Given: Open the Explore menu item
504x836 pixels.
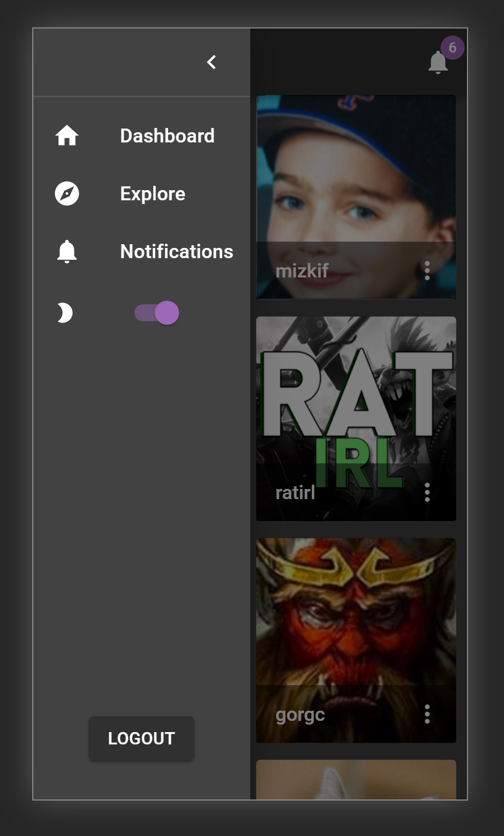Looking at the screenshot, I should [141, 194].
